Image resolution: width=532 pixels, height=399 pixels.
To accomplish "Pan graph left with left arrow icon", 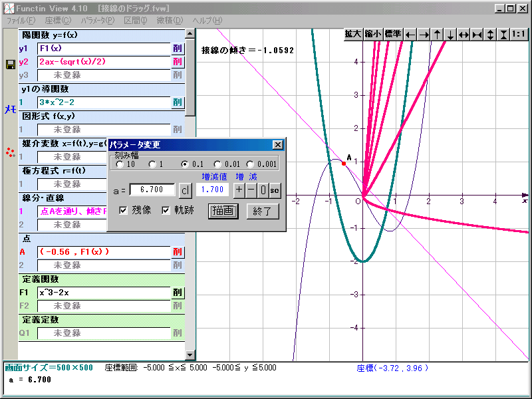I will click(410, 35).
